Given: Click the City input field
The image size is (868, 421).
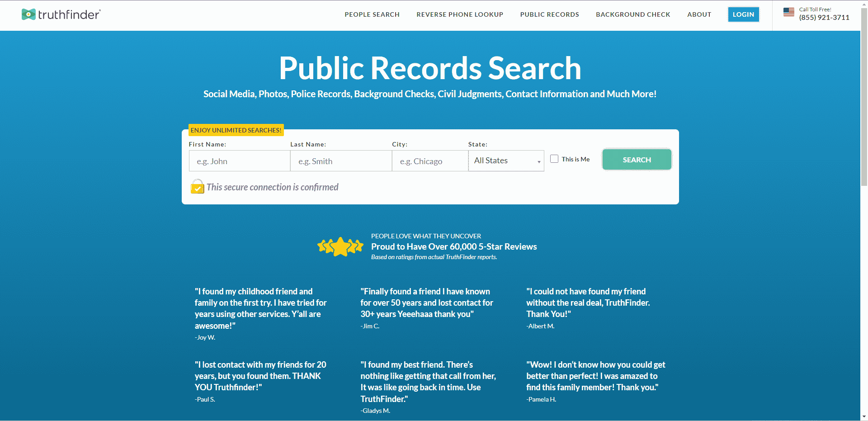Looking at the screenshot, I should point(429,161).
